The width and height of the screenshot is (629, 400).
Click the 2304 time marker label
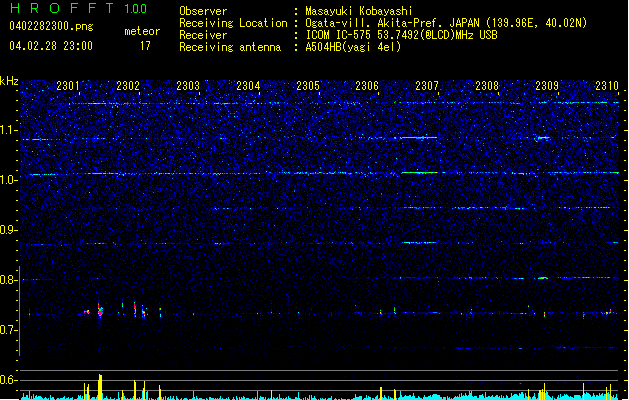(248, 86)
